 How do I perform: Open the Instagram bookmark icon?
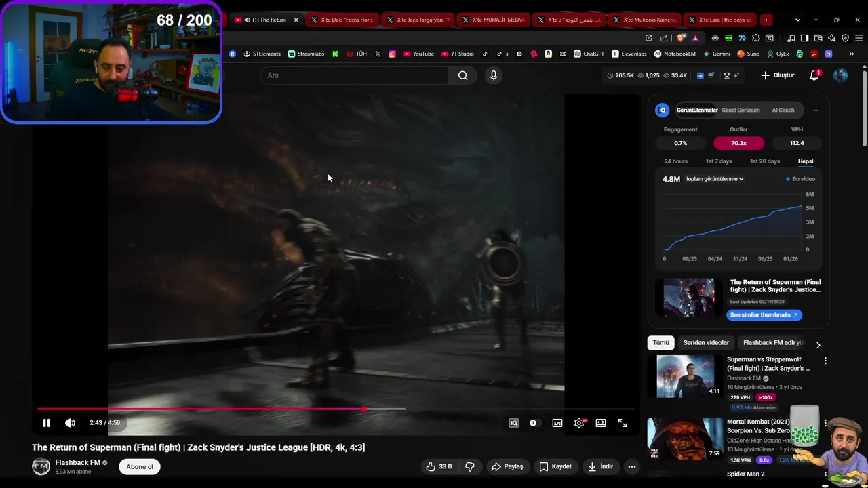pyautogui.click(x=392, y=54)
